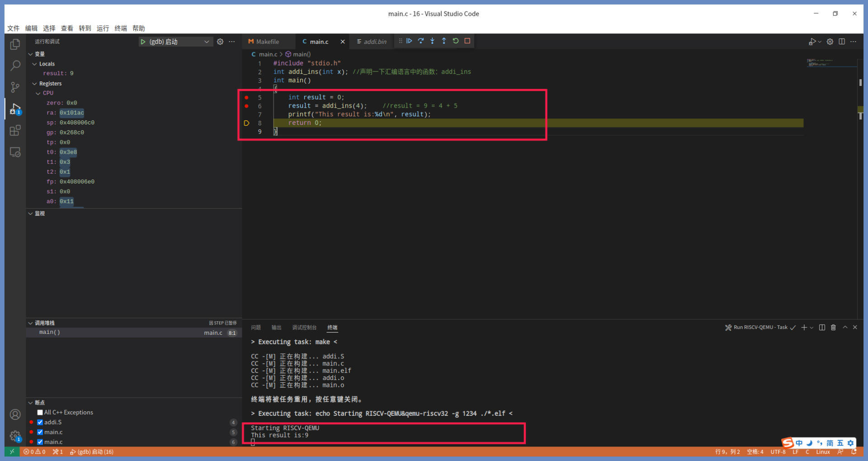Disable the addi.S breakpoint checkbox
The width and height of the screenshot is (868, 461).
40,423
